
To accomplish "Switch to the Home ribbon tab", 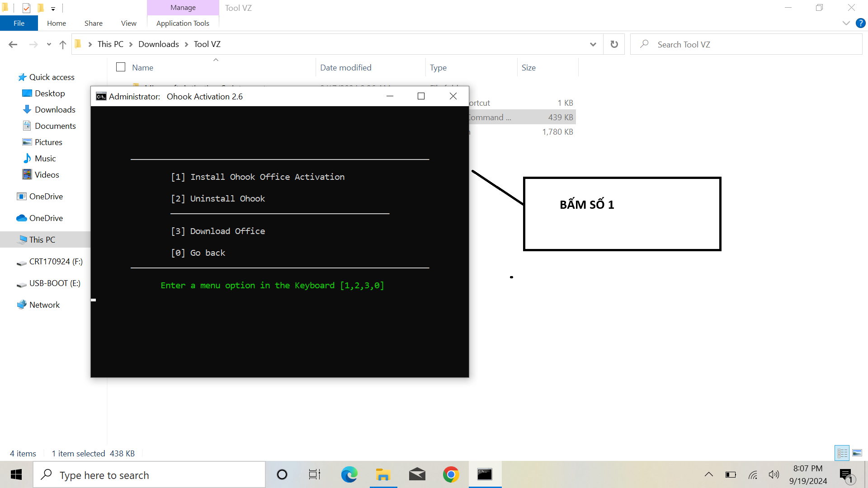I will pos(57,23).
